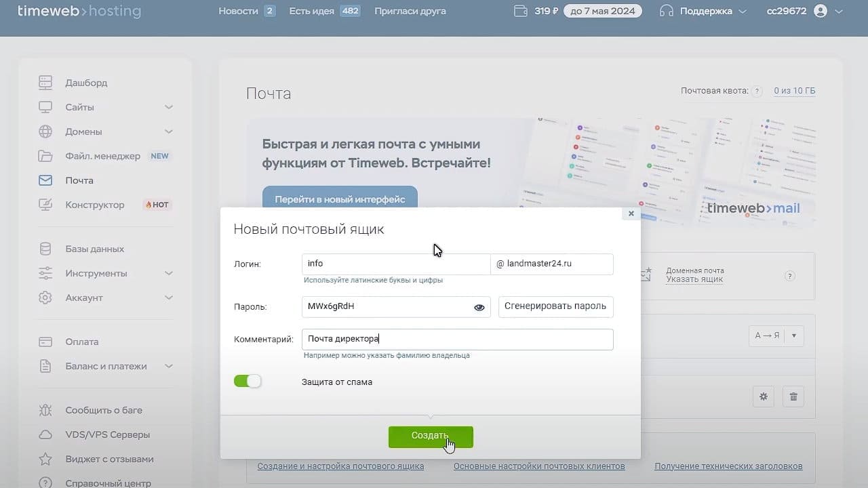The height and width of the screenshot is (488, 868).
Task: Click Перейти в новый интерфейс button
Action: (340, 199)
